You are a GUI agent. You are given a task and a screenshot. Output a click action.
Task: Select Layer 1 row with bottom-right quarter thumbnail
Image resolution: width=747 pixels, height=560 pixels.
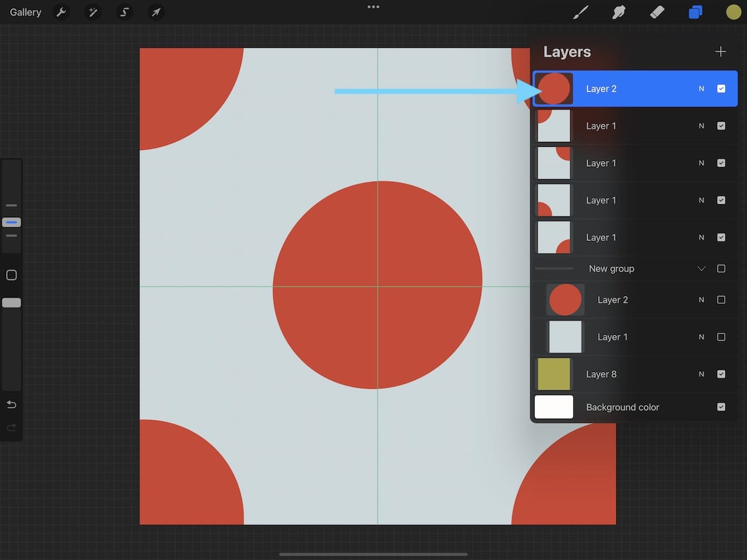click(x=634, y=238)
